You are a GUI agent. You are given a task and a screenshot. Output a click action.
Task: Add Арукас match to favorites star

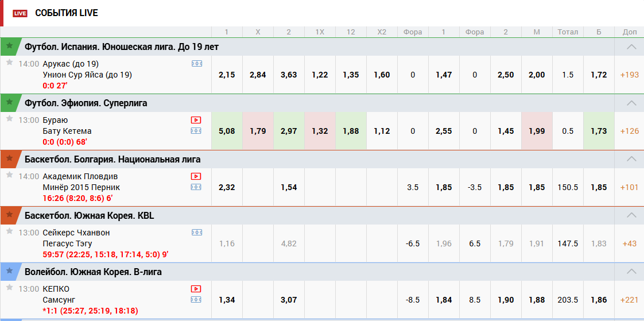click(x=9, y=62)
